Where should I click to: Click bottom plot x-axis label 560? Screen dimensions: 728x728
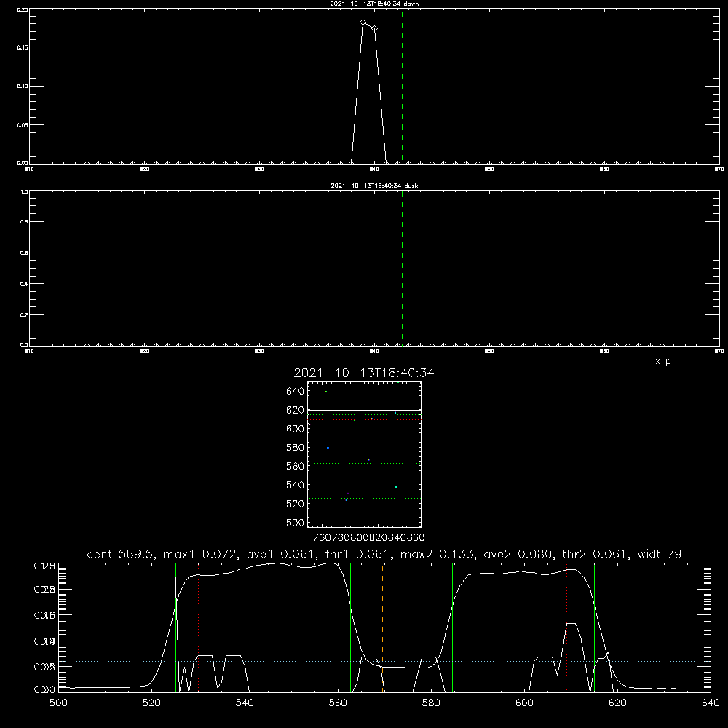(338, 703)
